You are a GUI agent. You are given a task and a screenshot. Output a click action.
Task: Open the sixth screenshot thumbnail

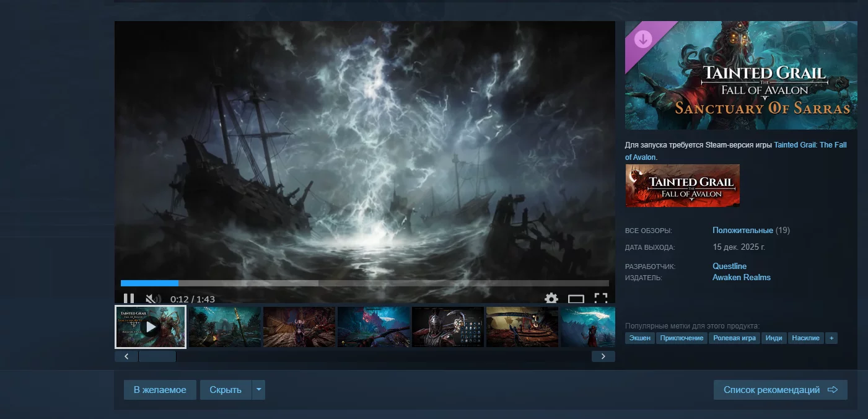[x=522, y=327]
